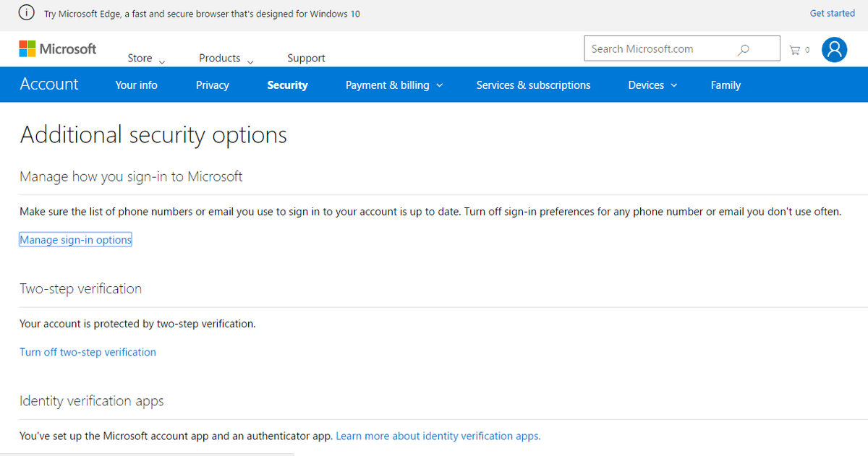Open the Support menu item
This screenshot has width=868, height=456.
pos(306,58)
